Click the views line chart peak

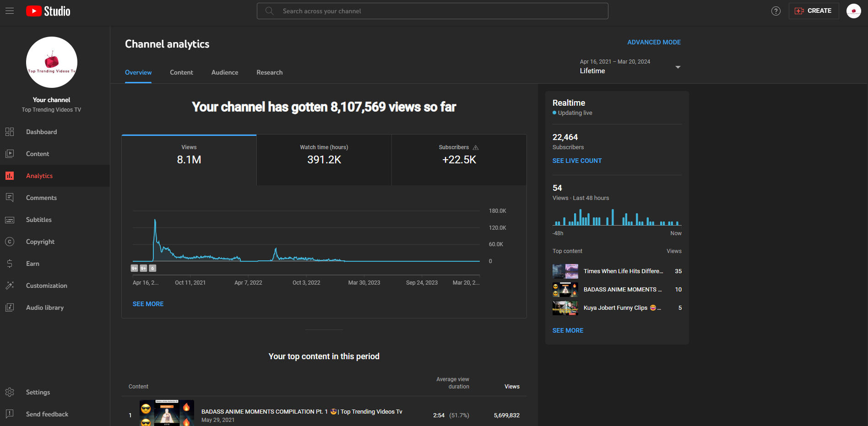coord(155,221)
